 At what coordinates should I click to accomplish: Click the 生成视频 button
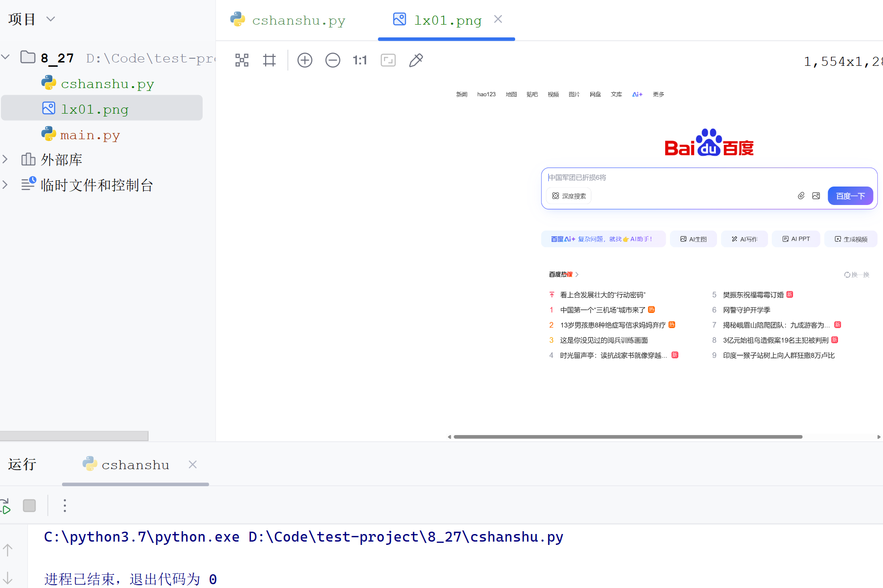(x=851, y=239)
